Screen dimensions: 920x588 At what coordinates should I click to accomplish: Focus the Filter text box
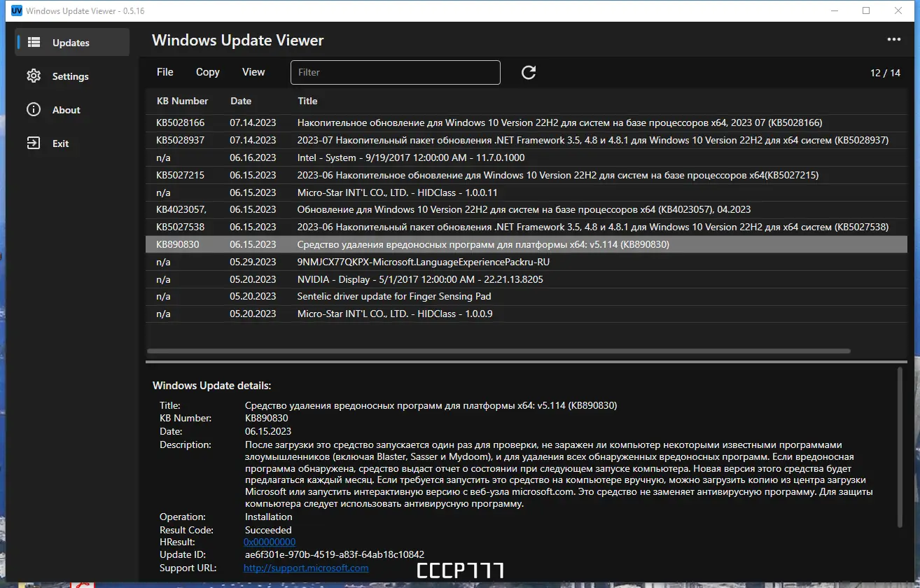coord(396,72)
